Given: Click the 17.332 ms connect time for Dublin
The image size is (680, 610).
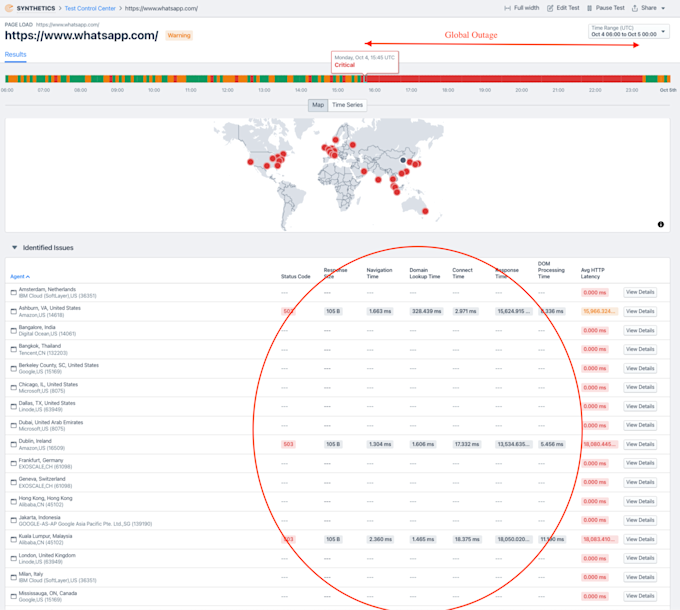Looking at the screenshot, I should point(467,444).
